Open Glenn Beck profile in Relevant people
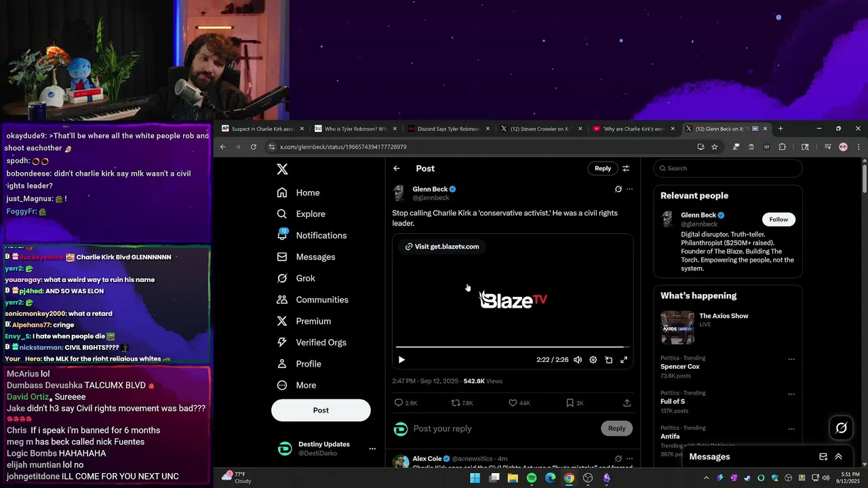 tap(698, 216)
